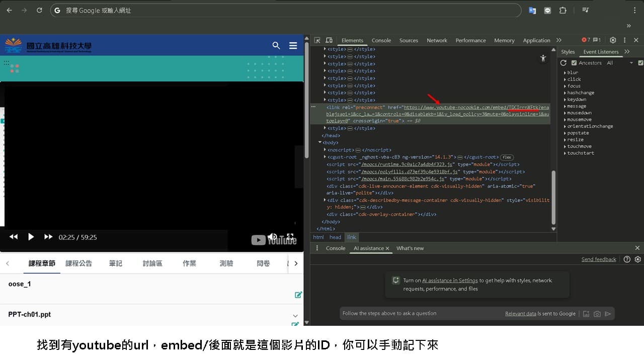Open the 討論區 tab
The image size is (644, 362).
[x=152, y=263]
